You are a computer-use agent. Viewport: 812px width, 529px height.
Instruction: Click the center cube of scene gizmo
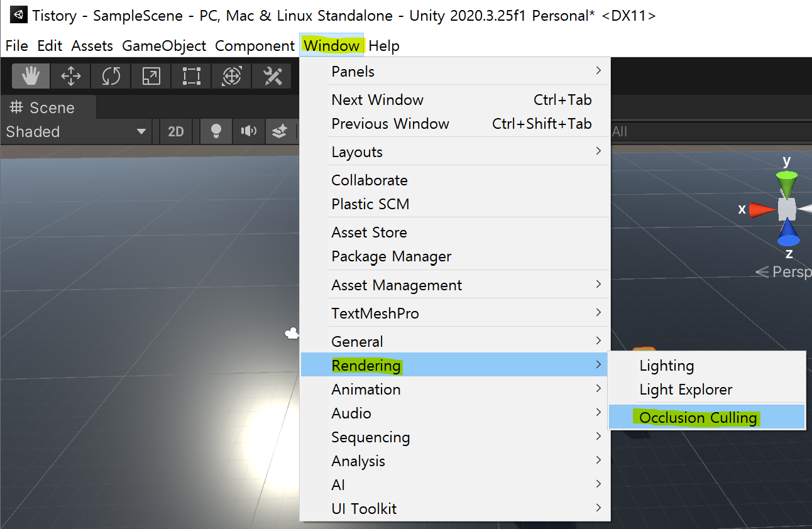(787, 209)
